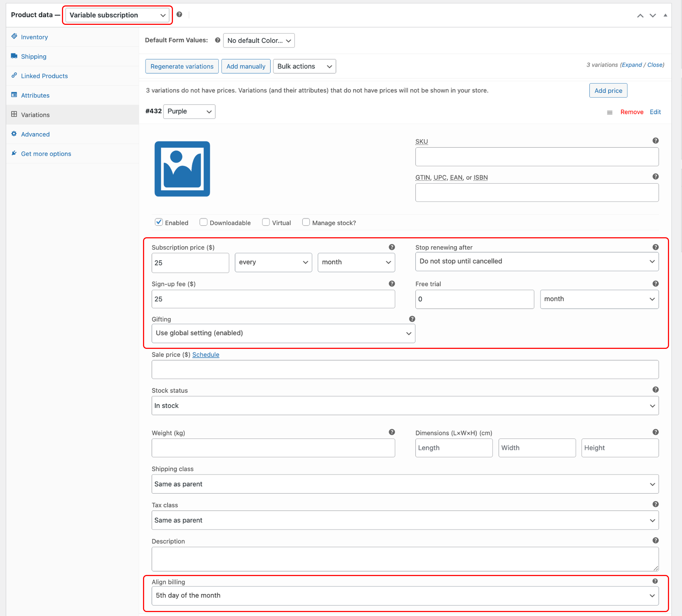Move Product data panel down
This screenshot has width=682, height=616.
coord(653,15)
